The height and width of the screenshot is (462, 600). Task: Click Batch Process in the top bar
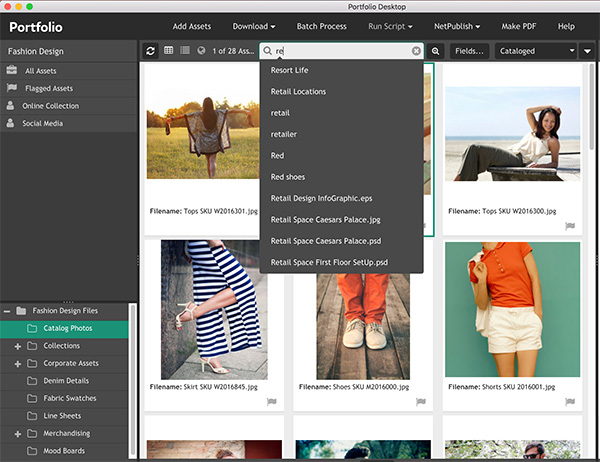(x=321, y=26)
